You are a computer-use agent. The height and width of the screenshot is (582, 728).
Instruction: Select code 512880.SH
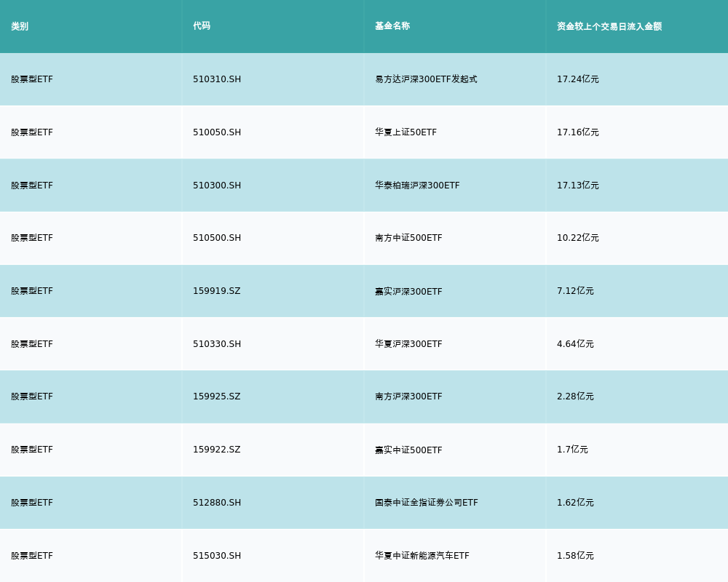click(x=217, y=503)
